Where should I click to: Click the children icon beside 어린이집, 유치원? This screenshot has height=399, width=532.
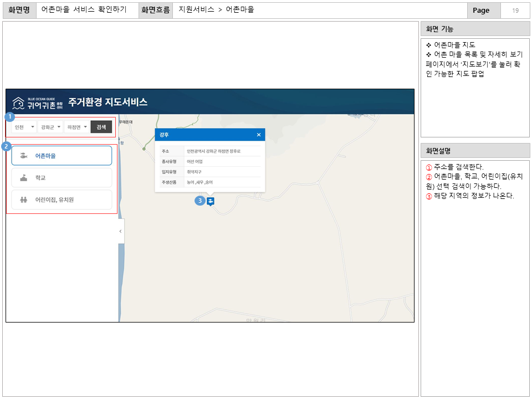[23, 199]
